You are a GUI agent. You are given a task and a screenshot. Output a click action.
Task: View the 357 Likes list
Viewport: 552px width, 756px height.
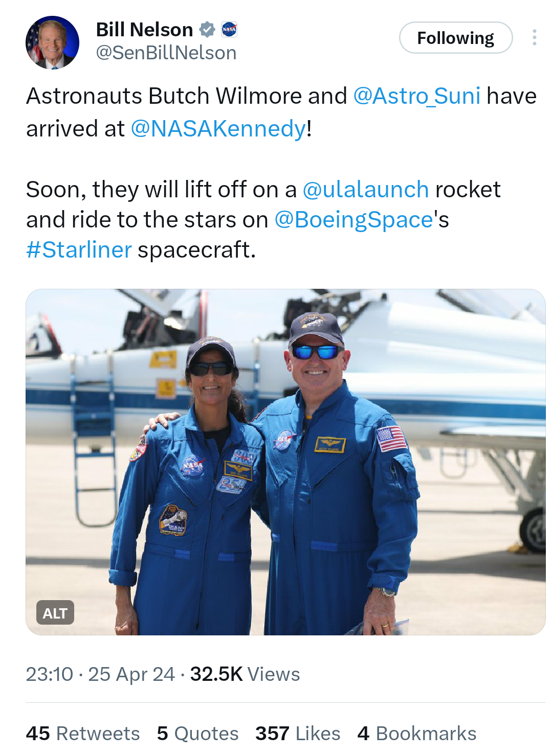[298, 733]
